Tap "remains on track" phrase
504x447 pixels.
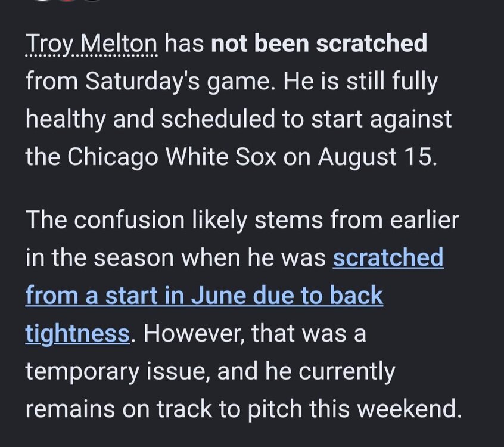pyautogui.click(x=119, y=409)
